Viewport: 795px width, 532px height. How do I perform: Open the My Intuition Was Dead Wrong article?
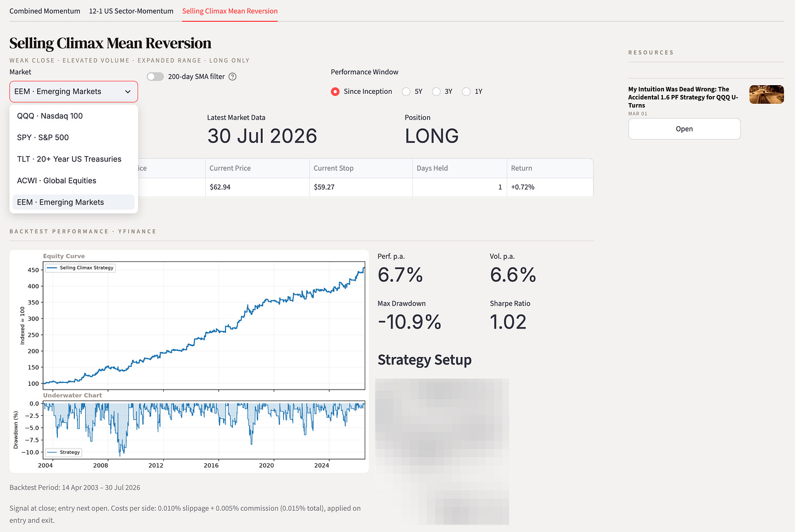click(683, 97)
